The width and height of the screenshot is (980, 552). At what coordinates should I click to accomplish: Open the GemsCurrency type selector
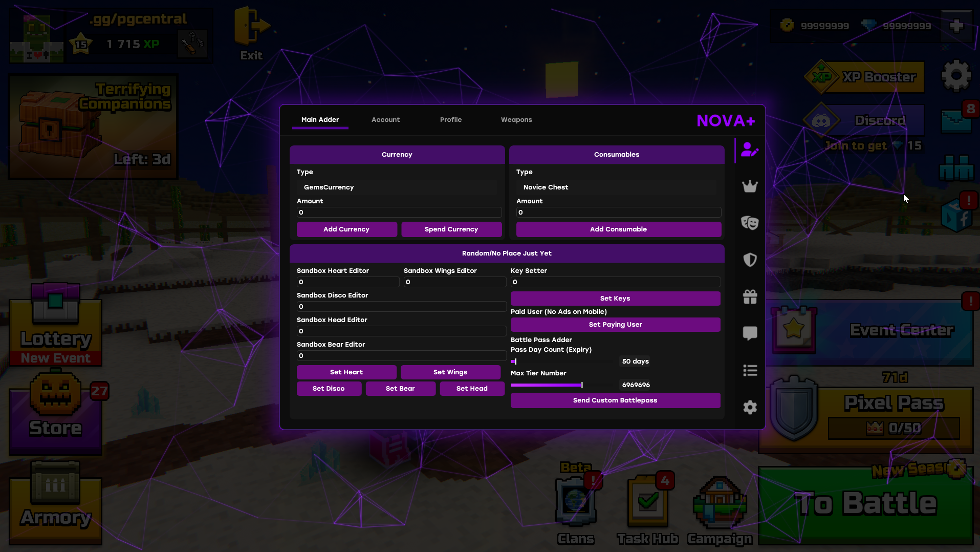397,187
